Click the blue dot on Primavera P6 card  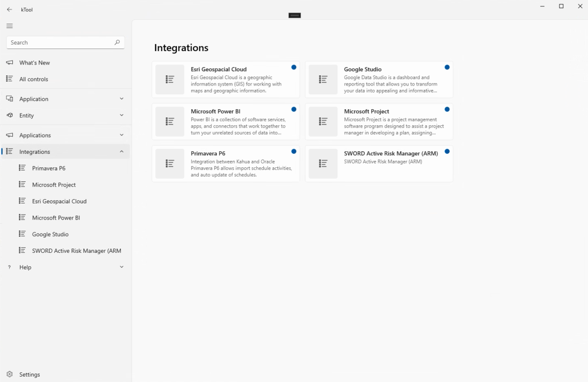tap(293, 151)
